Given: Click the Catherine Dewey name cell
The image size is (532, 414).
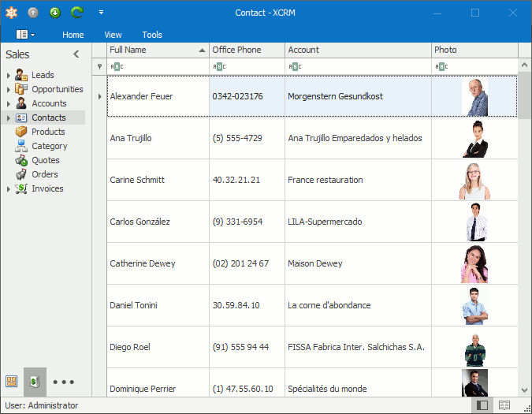Looking at the screenshot, I should pyautogui.click(x=158, y=263).
